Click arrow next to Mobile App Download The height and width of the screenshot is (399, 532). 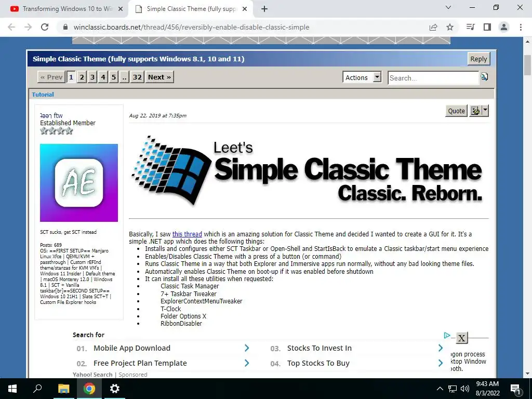coord(247,348)
